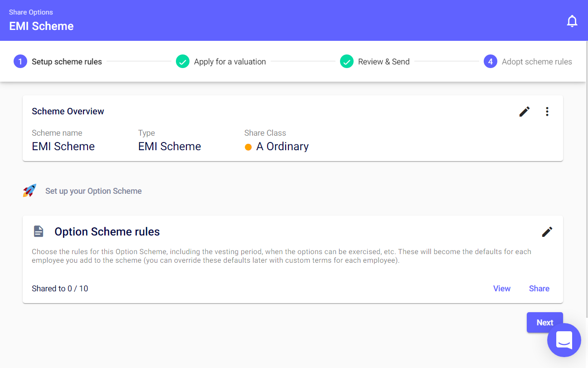The width and height of the screenshot is (588, 368).
Task: Open the three-dot menu on Scheme Overview
Action: click(547, 111)
